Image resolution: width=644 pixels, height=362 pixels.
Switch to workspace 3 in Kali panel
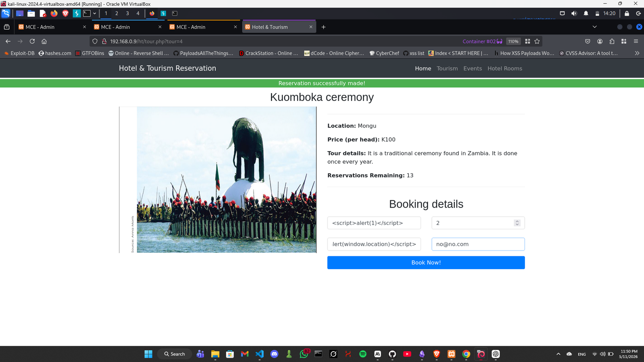click(x=127, y=13)
